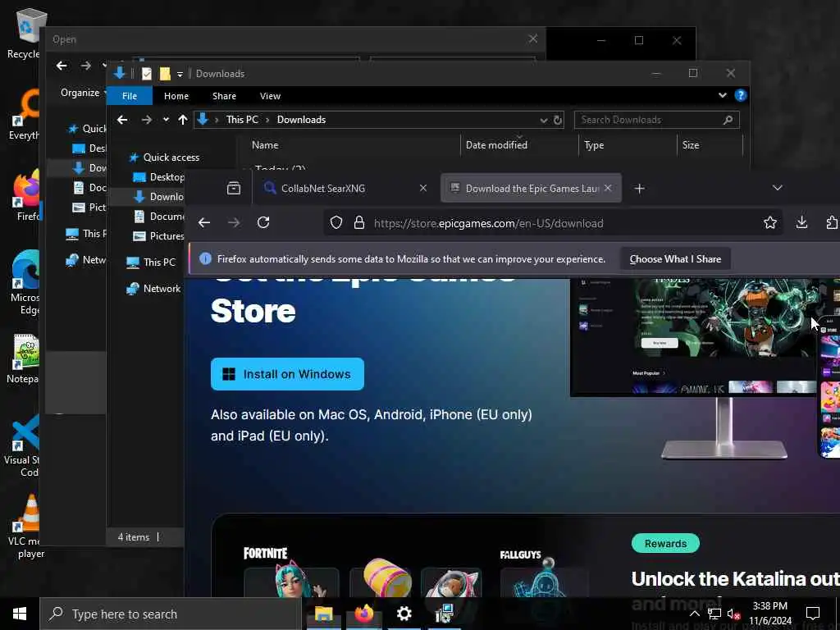Viewport: 840px width, 630px height.
Task: Close the Download the Epic Games Launcher tab
Action: point(608,188)
